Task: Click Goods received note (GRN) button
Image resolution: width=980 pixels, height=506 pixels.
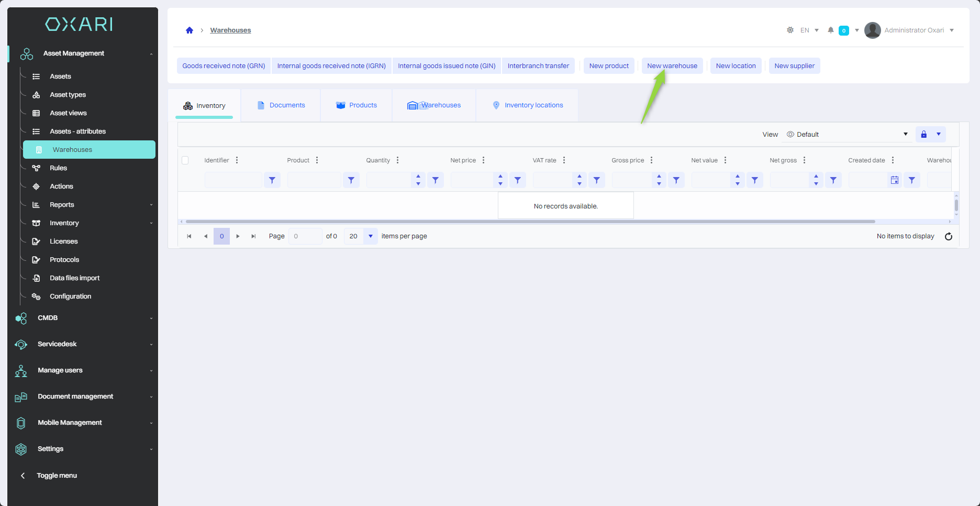Action: point(224,66)
